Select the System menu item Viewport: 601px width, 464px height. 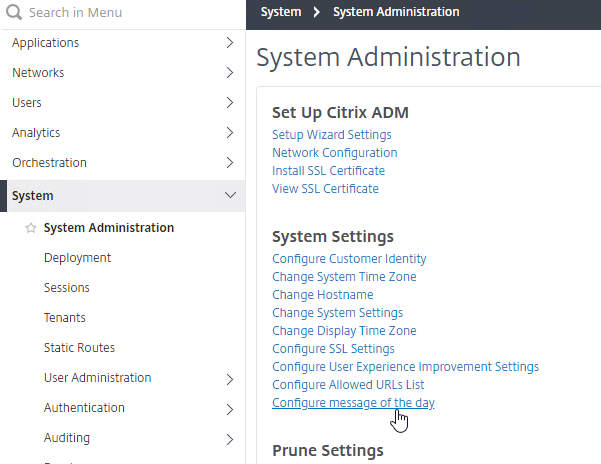coord(33,195)
